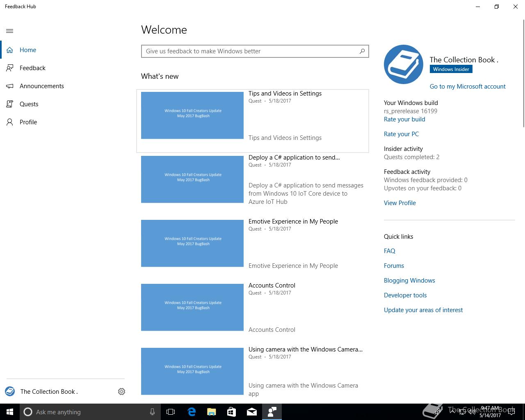Launch Microsoft Edge from the taskbar
Viewport: 525px width, 420px height.
tap(191, 412)
